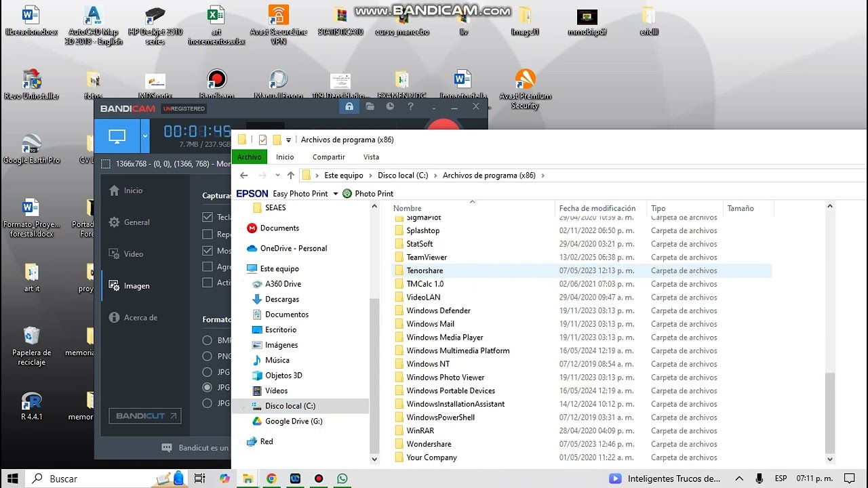Open EPSON Easy Photo Print dropdown arrow

click(x=335, y=194)
